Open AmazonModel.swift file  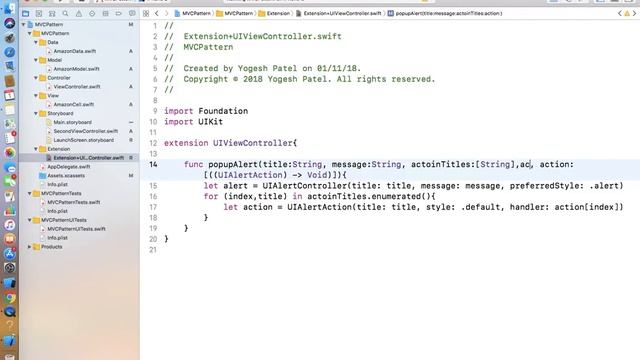(76, 69)
